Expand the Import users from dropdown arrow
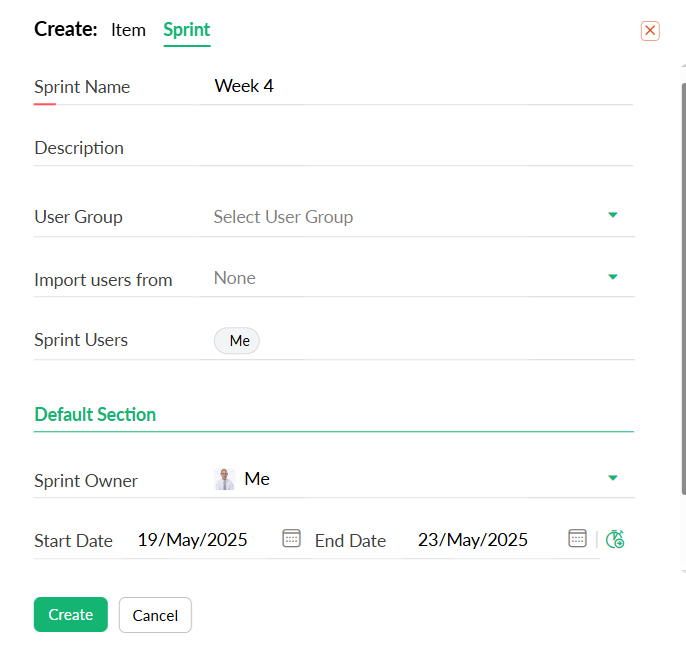This screenshot has width=686, height=652. pyautogui.click(x=613, y=278)
